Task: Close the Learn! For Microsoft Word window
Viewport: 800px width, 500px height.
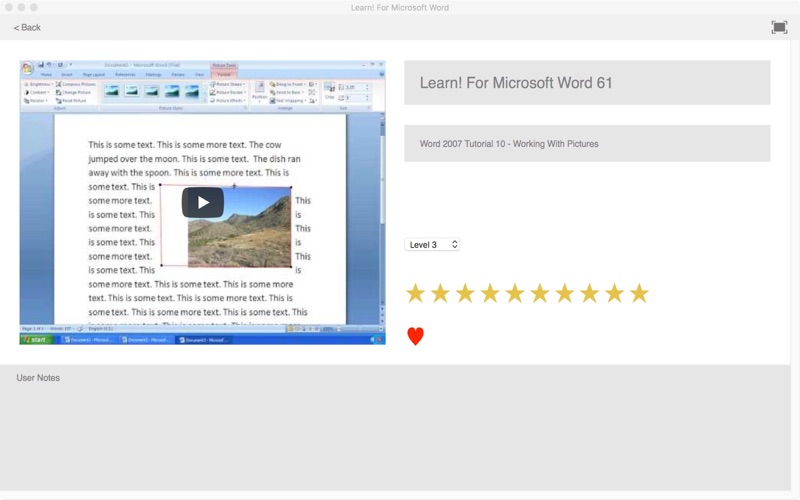Action: tap(9, 7)
